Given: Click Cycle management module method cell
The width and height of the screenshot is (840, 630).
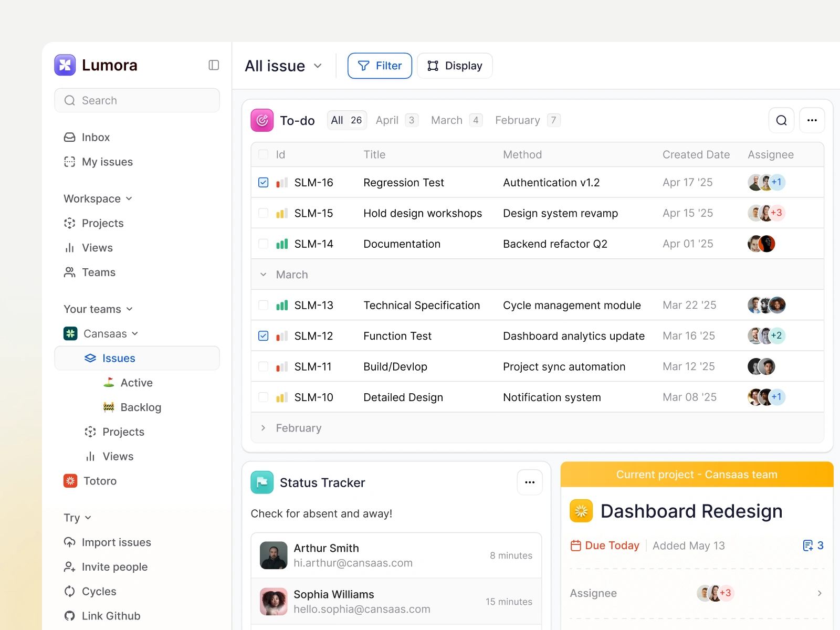Looking at the screenshot, I should [x=572, y=306].
